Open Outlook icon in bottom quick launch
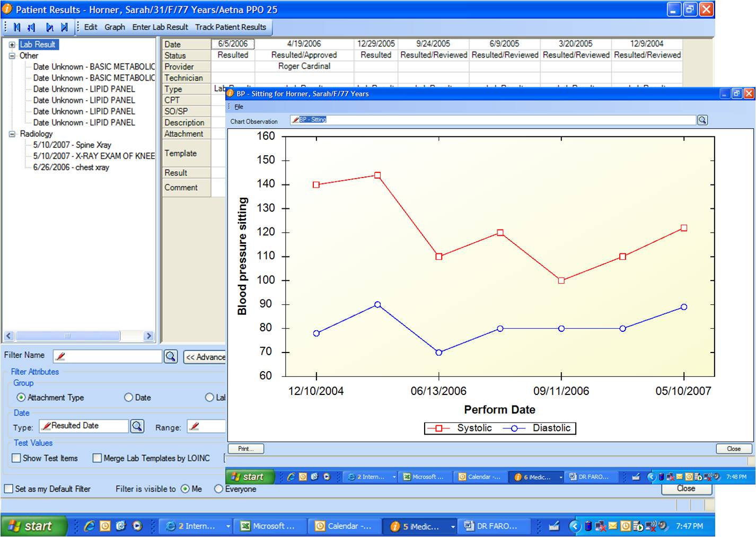This screenshot has height=537, width=756. [105, 526]
